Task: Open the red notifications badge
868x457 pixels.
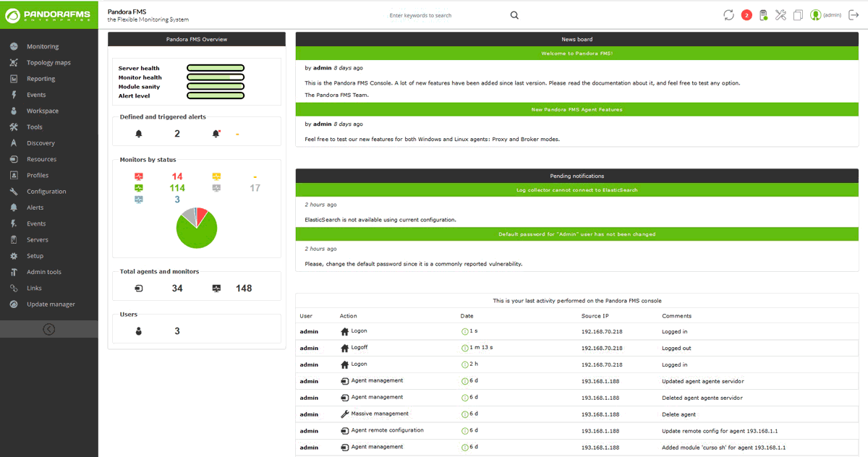Action: point(746,15)
